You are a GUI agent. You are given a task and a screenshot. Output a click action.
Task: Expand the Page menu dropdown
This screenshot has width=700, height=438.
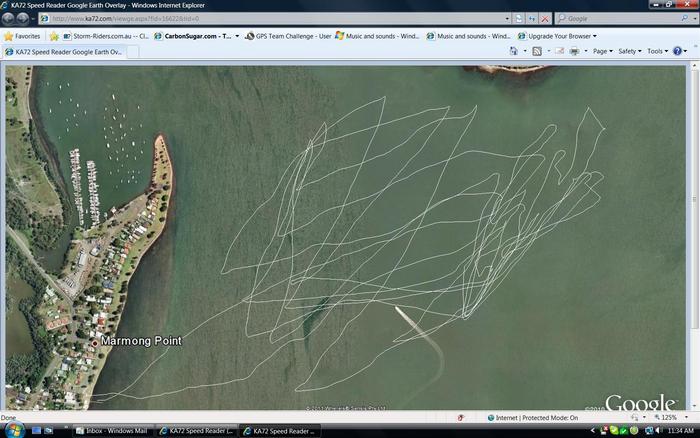coord(603,51)
